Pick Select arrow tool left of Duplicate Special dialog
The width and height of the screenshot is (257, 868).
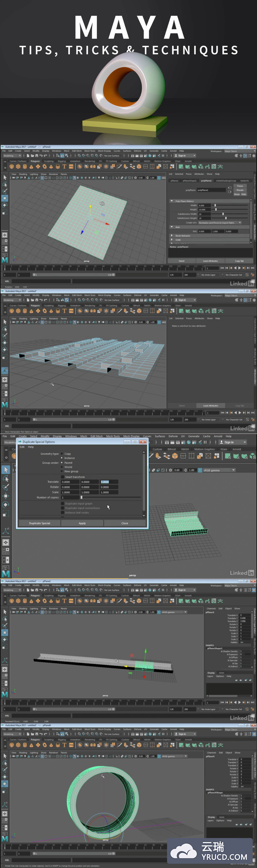pos(6,470)
